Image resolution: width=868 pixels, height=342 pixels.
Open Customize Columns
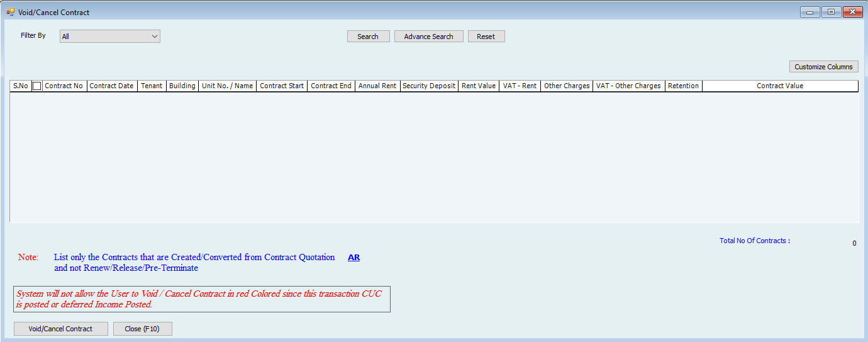click(x=823, y=67)
